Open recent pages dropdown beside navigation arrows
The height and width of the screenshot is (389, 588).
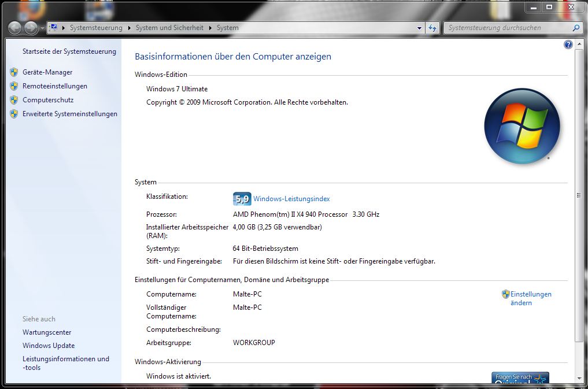click(x=42, y=28)
